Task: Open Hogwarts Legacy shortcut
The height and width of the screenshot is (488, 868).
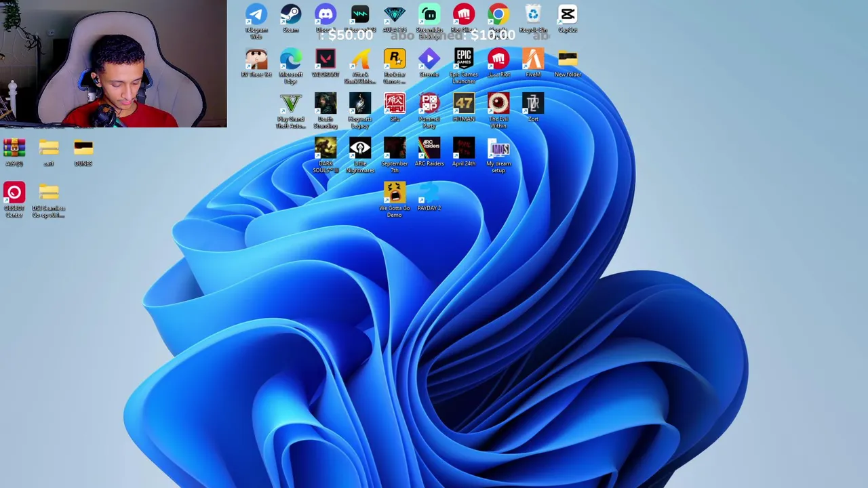Action: coord(360,110)
